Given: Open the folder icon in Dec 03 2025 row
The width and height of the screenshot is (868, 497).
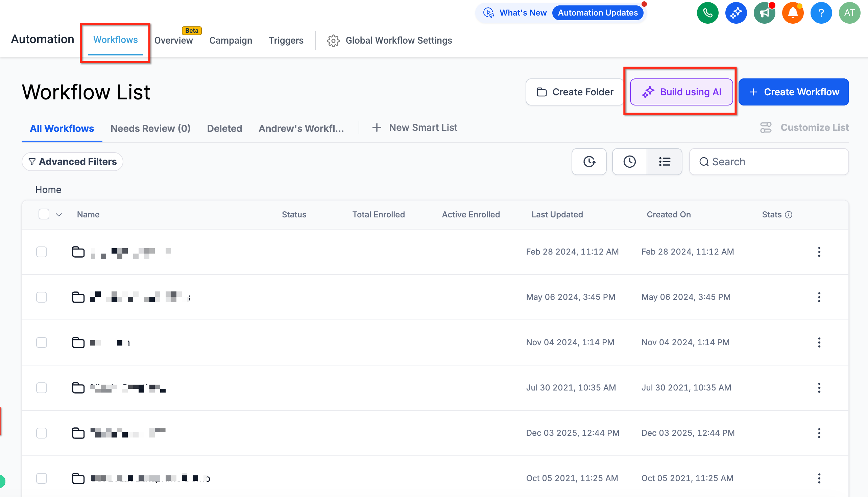Looking at the screenshot, I should click(78, 433).
